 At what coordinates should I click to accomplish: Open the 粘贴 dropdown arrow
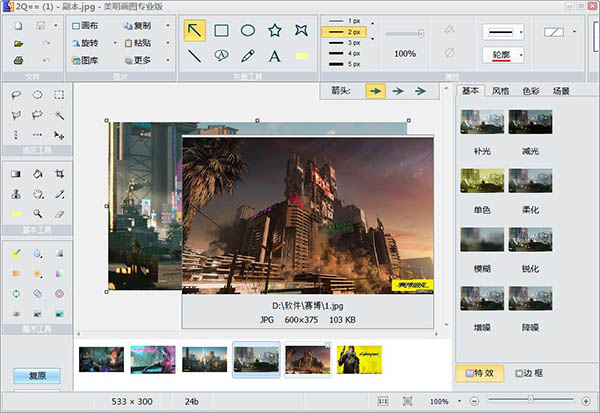tap(168, 43)
